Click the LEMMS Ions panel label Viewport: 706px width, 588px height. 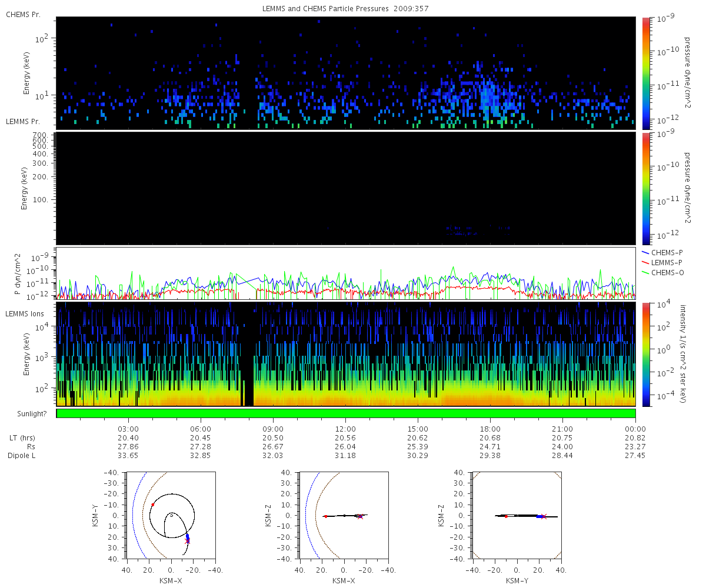(24, 314)
